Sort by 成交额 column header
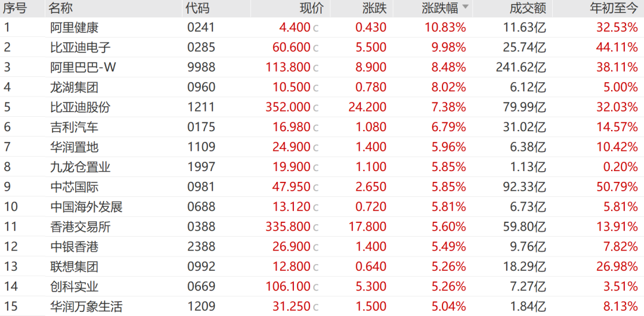Viewport: 644px width, 316px height. (x=528, y=8)
